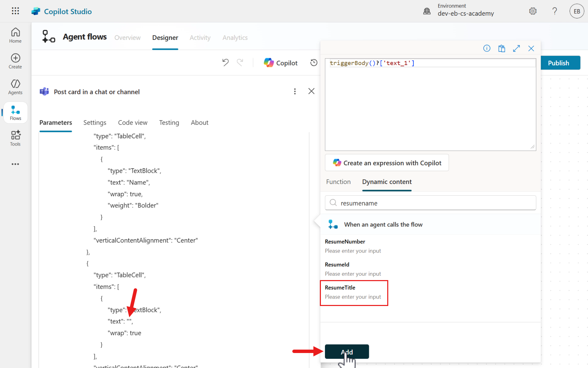This screenshot has height=368, width=588.
Task: Expand the sidebar more options ellipsis
Action: [15, 164]
